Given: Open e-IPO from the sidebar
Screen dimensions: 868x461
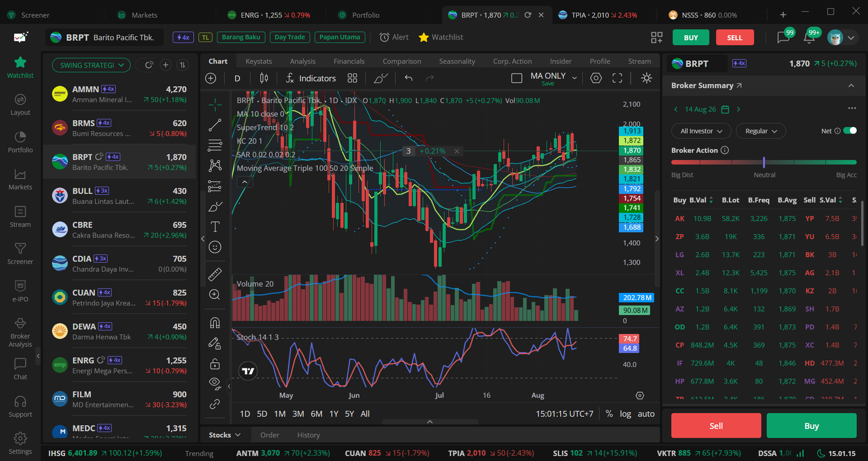Looking at the screenshot, I should click(x=20, y=291).
